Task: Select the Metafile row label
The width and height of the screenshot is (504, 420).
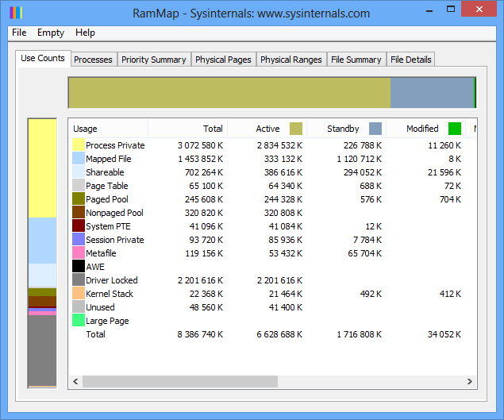Action: 101,253
